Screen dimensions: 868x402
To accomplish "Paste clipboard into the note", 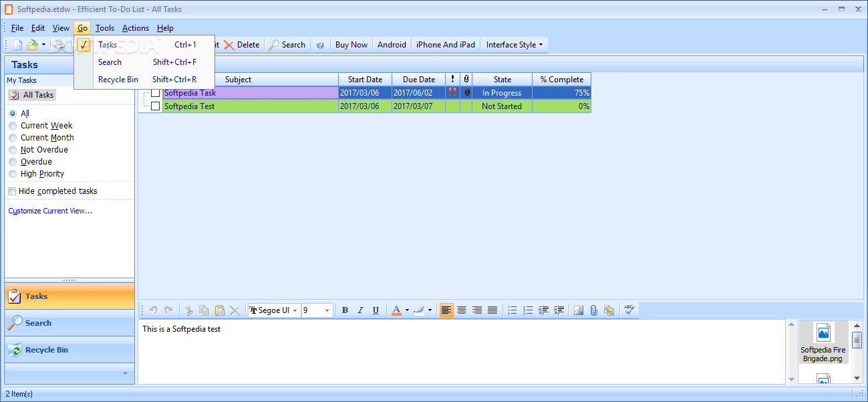I will coord(220,310).
